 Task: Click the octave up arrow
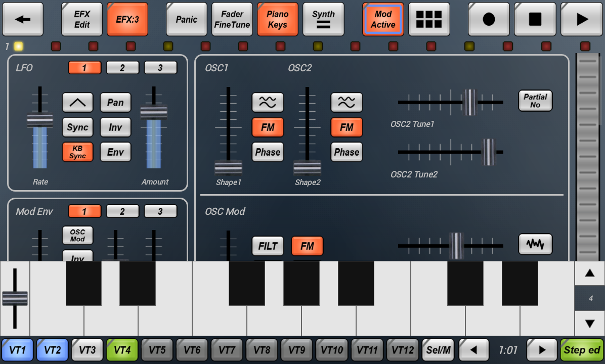click(589, 273)
